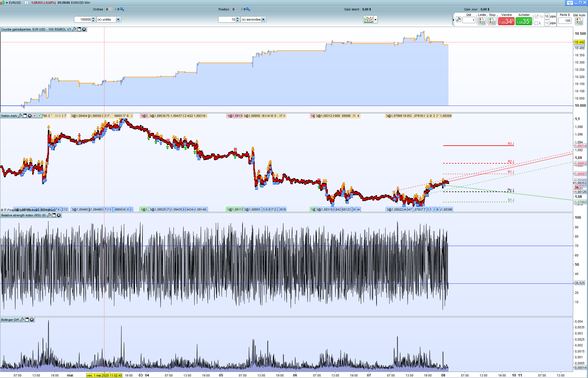Click the Vendre sell price button
Viewport: 588px width, 378px height.
coord(506,21)
